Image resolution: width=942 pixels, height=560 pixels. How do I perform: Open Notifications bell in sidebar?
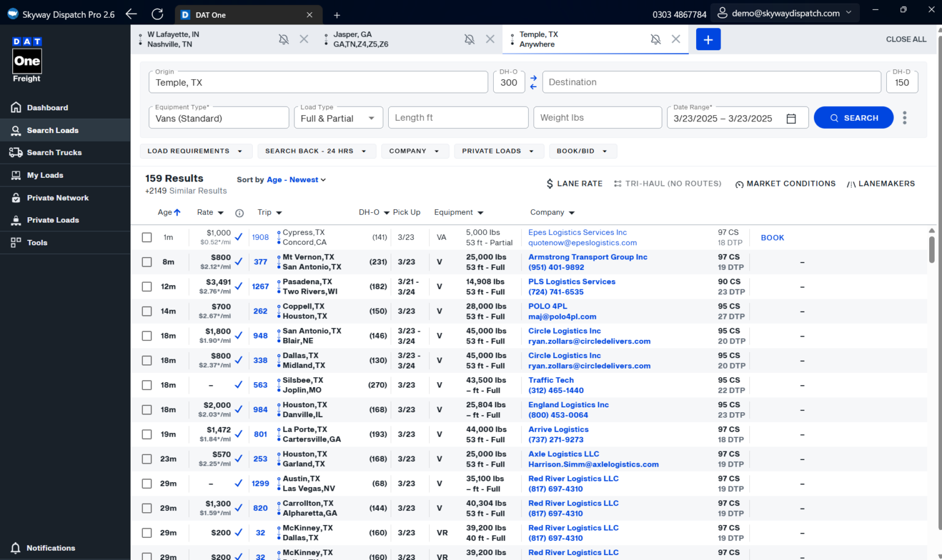pos(16,548)
